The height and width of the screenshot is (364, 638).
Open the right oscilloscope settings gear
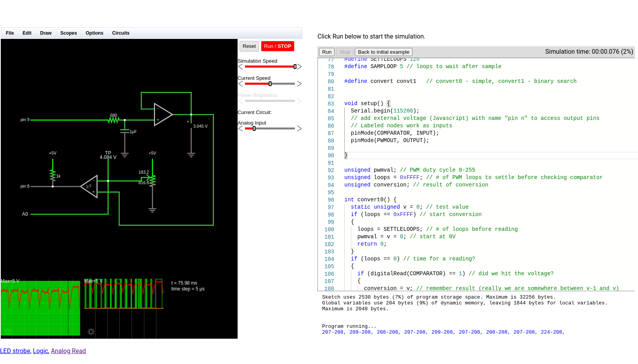[91, 332]
